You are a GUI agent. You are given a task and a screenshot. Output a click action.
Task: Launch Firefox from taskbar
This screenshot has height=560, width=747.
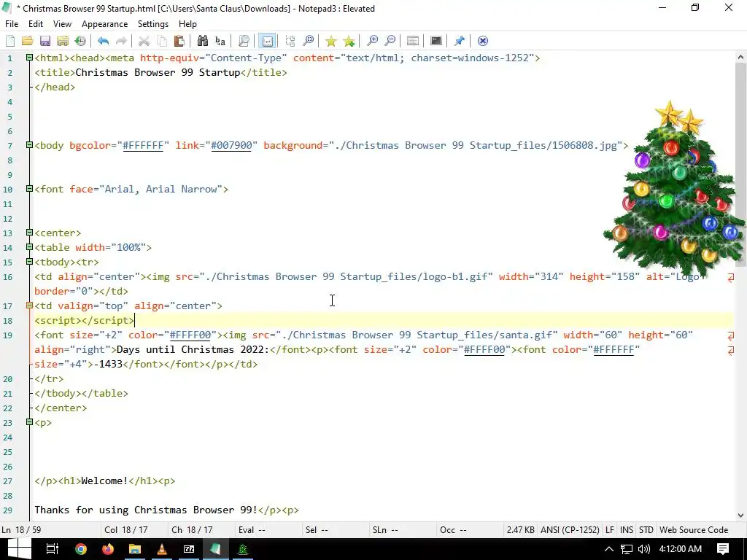[108, 549]
